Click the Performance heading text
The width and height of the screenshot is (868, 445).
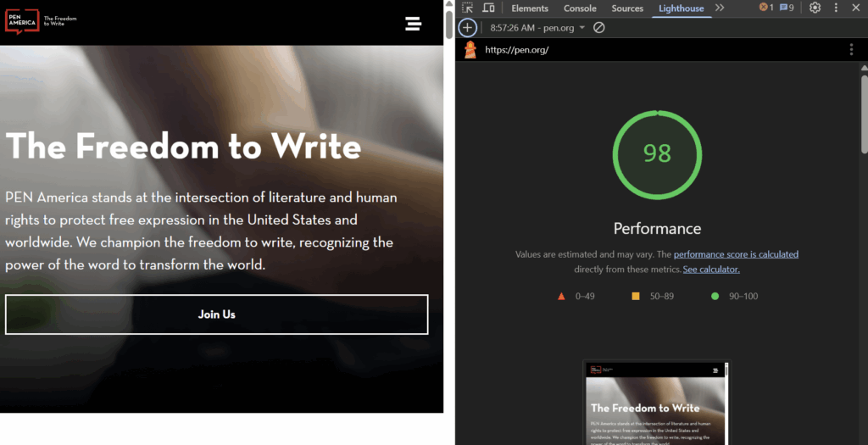[657, 229]
